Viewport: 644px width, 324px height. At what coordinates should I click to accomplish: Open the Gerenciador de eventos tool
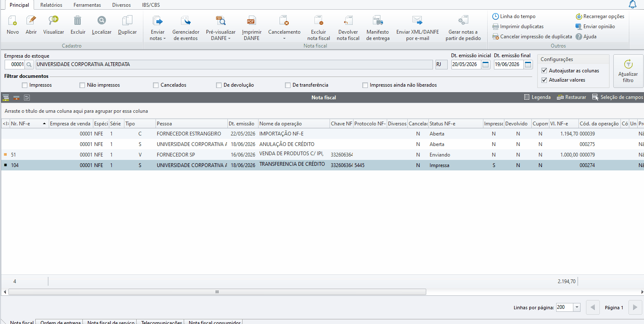pyautogui.click(x=186, y=21)
